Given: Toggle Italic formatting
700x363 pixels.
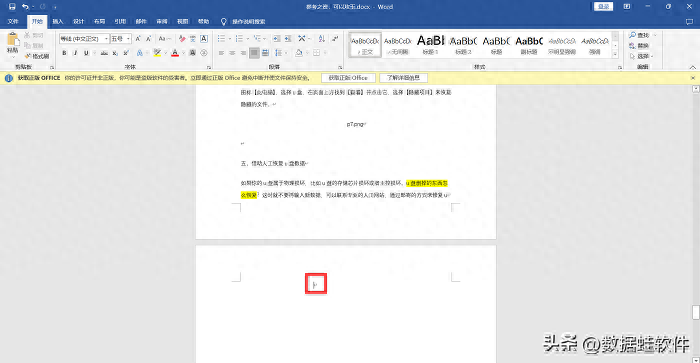Looking at the screenshot, I should [75, 53].
